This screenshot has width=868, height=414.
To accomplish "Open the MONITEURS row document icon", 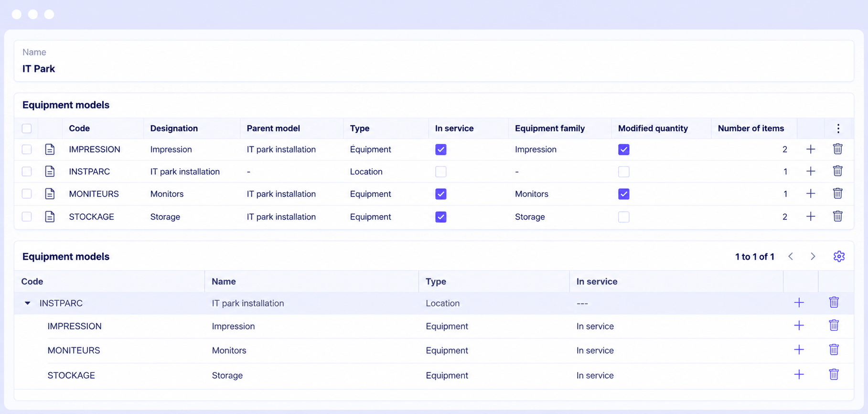I will 50,194.
